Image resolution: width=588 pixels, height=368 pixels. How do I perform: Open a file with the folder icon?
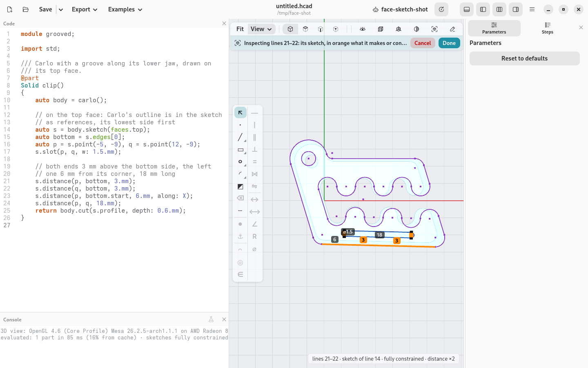pyautogui.click(x=25, y=9)
